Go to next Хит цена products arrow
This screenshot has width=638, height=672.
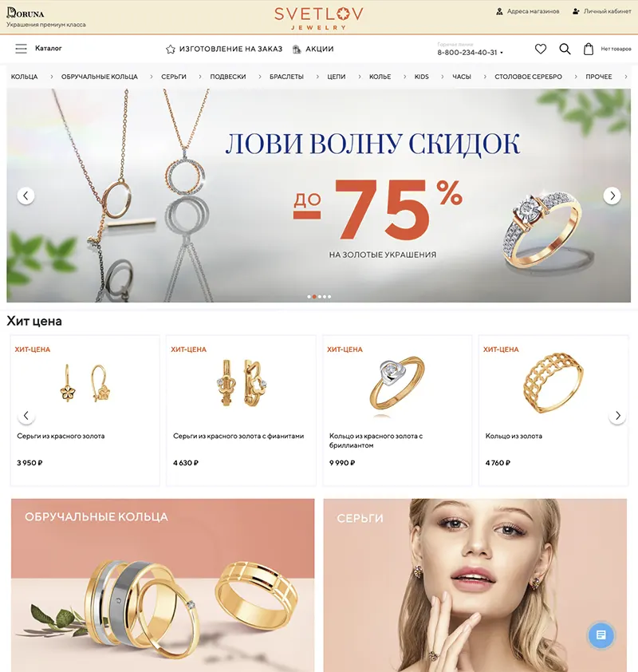coord(617,415)
